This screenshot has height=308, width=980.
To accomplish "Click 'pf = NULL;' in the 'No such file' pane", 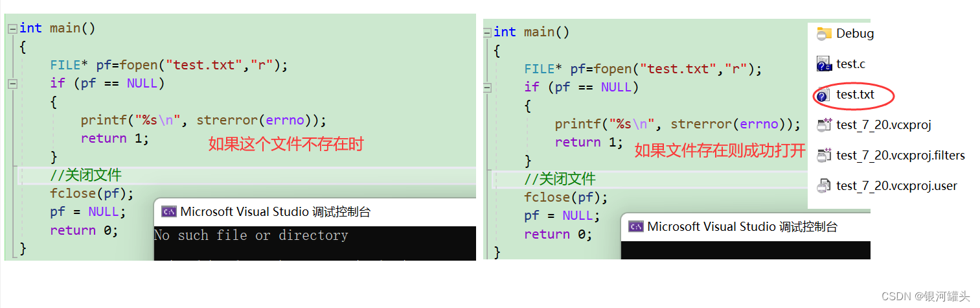I will point(88,211).
